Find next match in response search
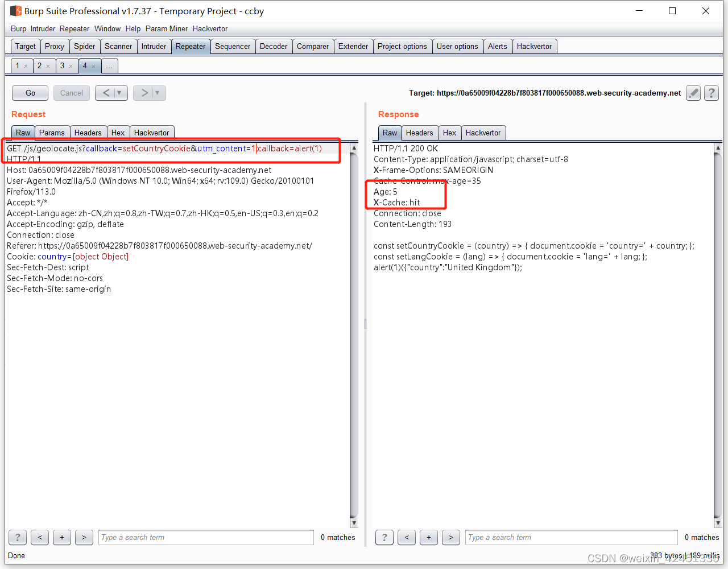728x569 pixels. [451, 537]
